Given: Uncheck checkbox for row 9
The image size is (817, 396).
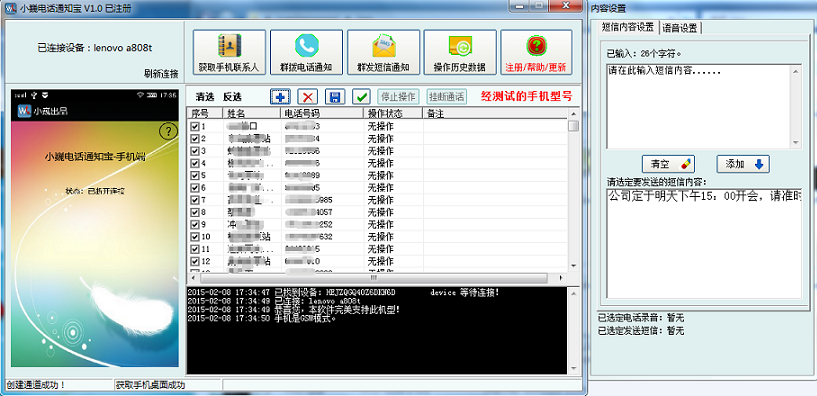Looking at the screenshot, I should point(195,225).
